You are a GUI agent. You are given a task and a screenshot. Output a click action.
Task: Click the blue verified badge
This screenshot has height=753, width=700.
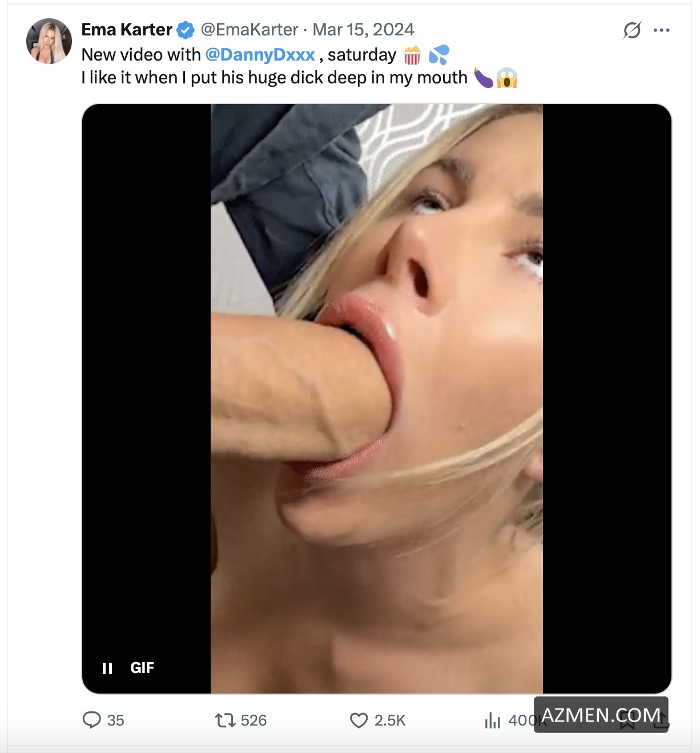coord(186,30)
